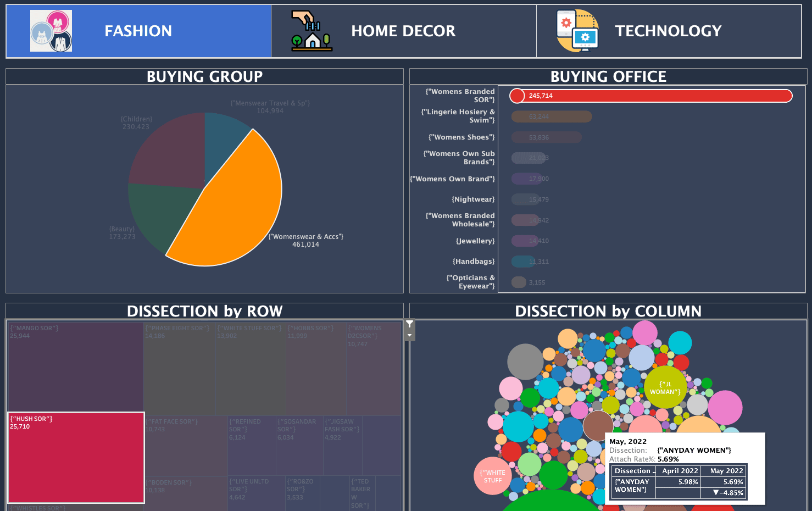Click the Opticians & Eyewear bar
The image size is (812, 511).
tap(519, 282)
